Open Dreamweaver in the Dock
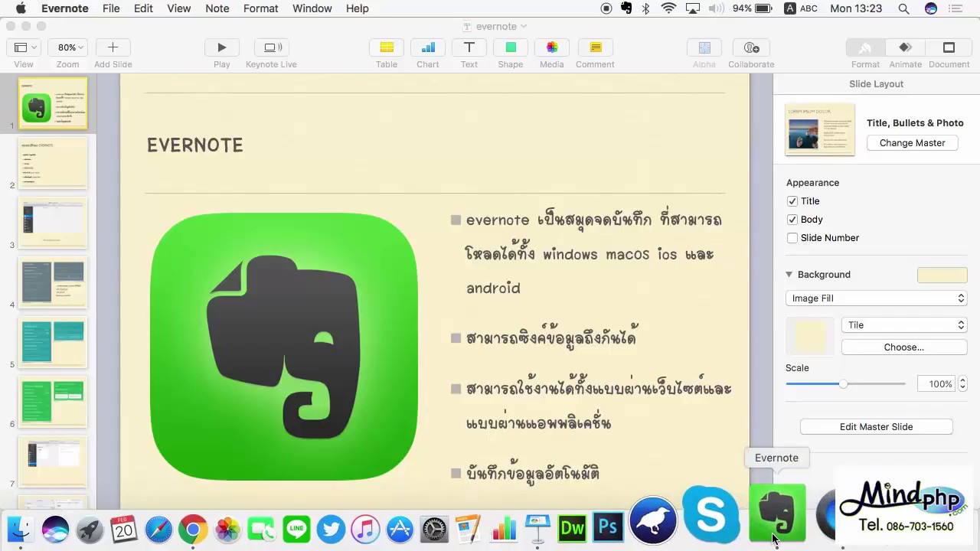 (x=573, y=528)
